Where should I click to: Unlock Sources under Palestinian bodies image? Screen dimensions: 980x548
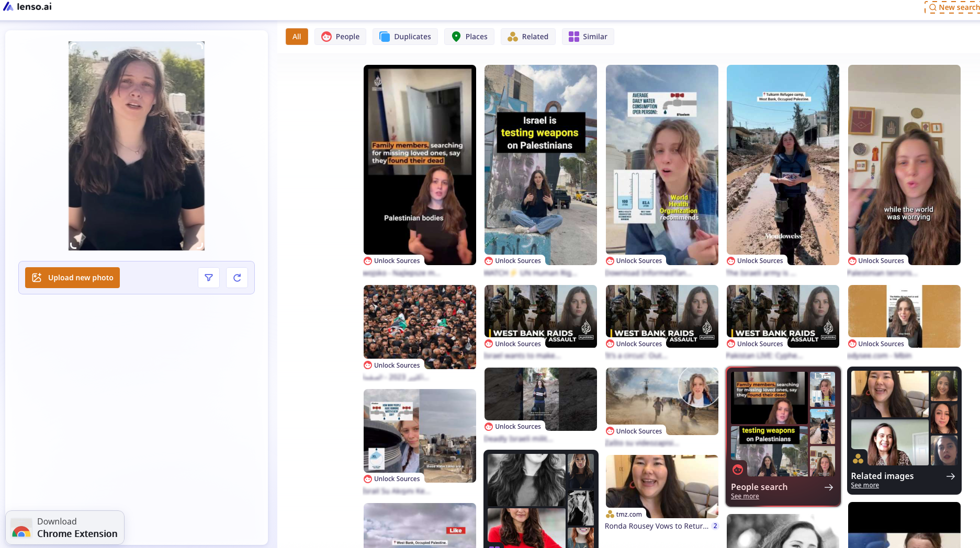coord(392,261)
